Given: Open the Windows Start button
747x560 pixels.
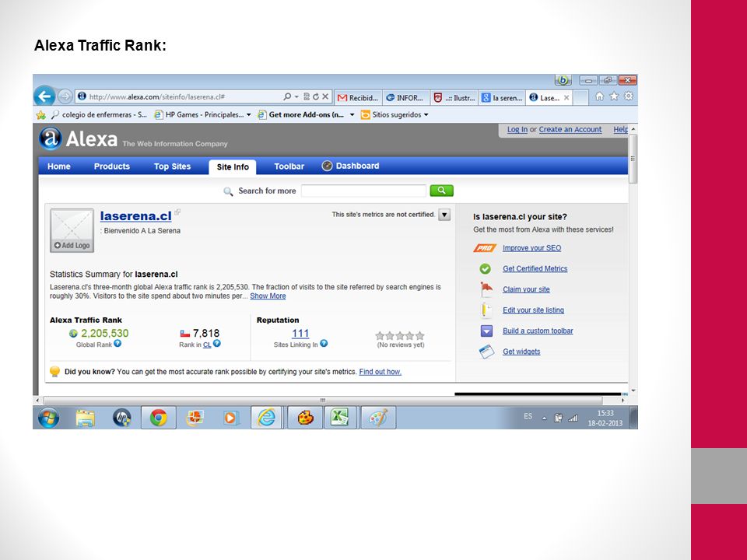Looking at the screenshot, I should pos(48,418).
